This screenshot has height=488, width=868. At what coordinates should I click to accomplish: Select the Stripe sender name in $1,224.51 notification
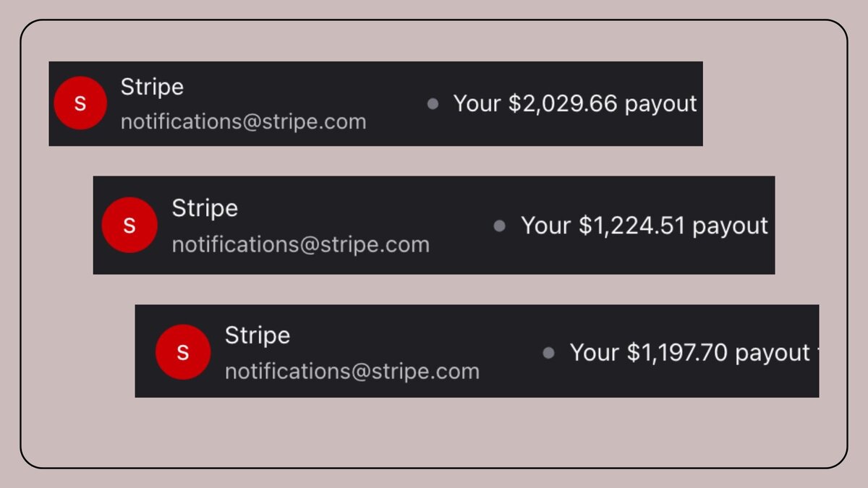tap(205, 208)
